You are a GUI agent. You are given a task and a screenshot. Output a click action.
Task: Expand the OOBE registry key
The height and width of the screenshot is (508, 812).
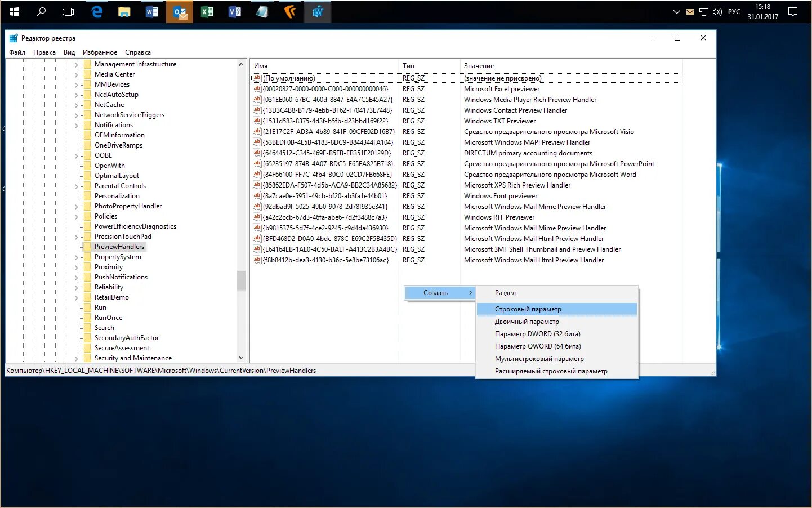coord(77,156)
